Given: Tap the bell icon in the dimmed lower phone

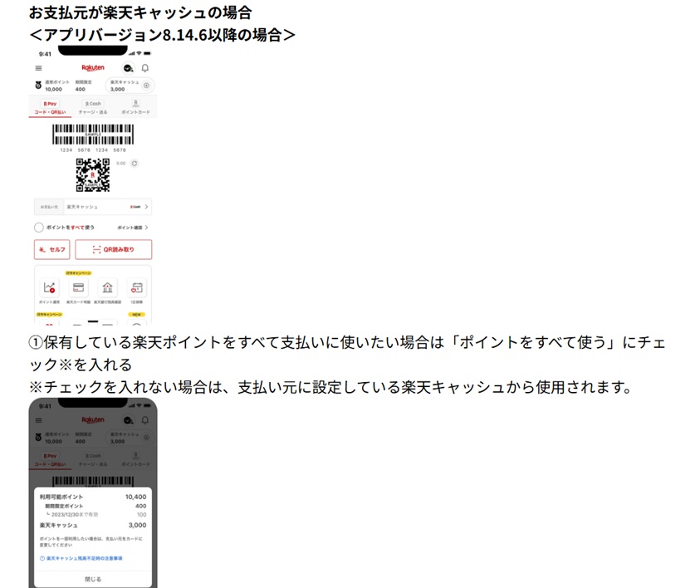Looking at the screenshot, I should [145, 420].
